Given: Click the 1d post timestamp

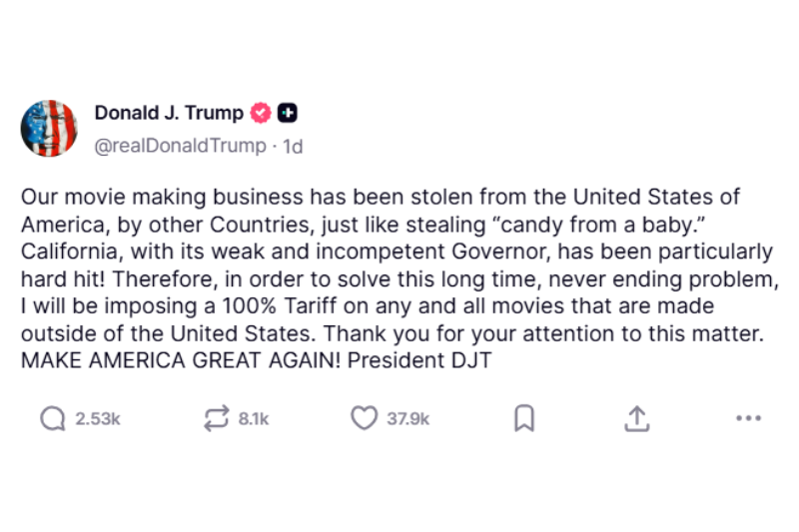Looking at the screenshot, I should point(293,146).
